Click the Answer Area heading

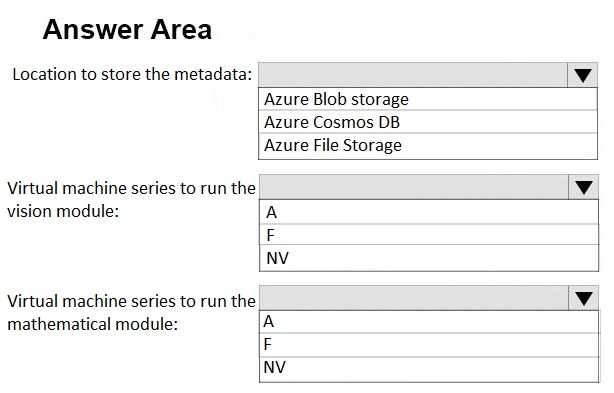[x=127, y=29]
